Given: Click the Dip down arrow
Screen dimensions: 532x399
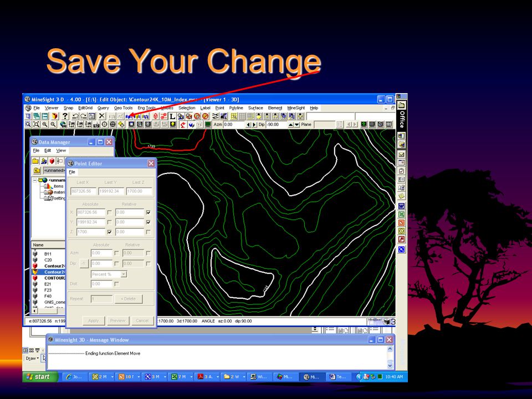Looking at the screenshot, I should (x=297, y=125).
